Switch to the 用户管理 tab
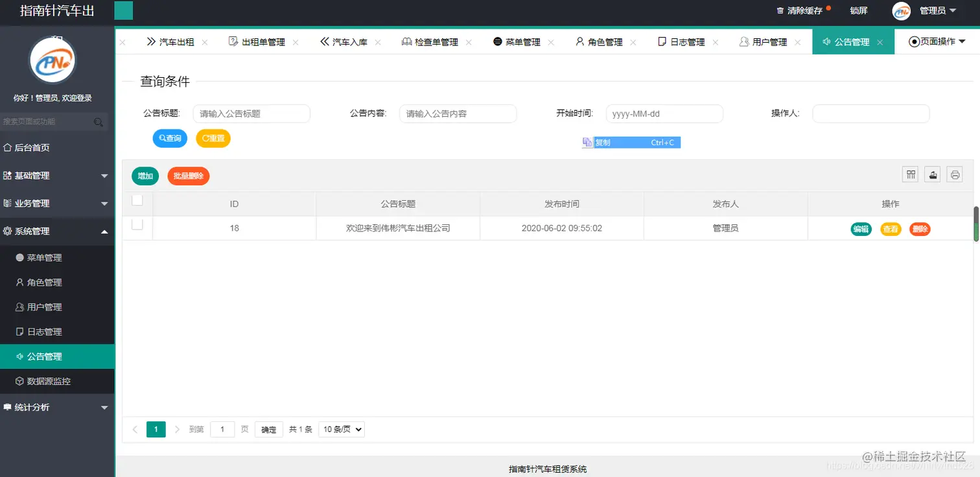980x477 pixels. coord(764,42)
